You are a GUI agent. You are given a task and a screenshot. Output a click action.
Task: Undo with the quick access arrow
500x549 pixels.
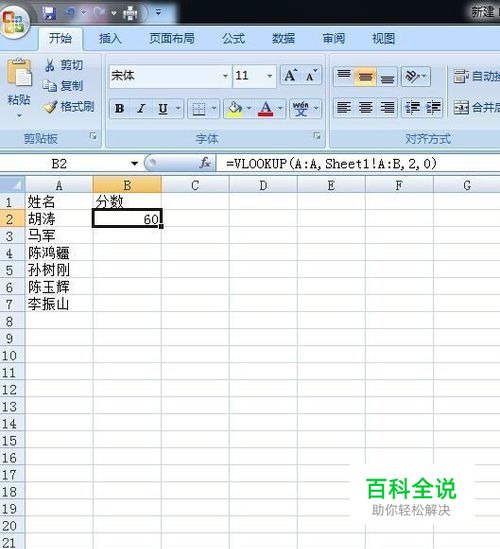pos(70,13)
